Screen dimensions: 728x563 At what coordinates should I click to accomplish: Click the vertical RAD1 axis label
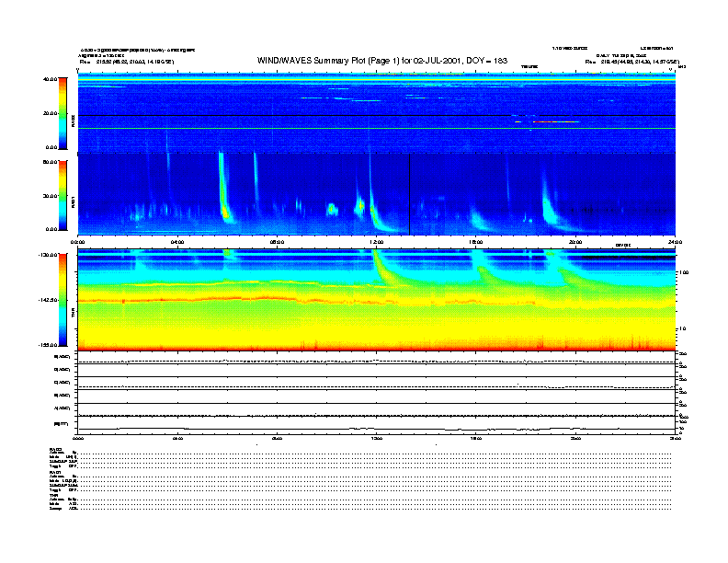point(73,201)
